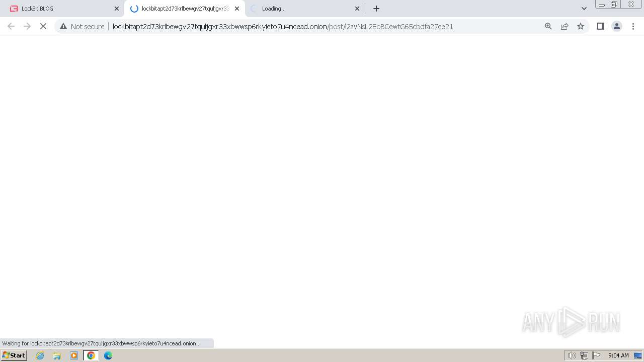644x362 pixels.
Task: Toggle the browser side panel
Action: pos(601,26)
